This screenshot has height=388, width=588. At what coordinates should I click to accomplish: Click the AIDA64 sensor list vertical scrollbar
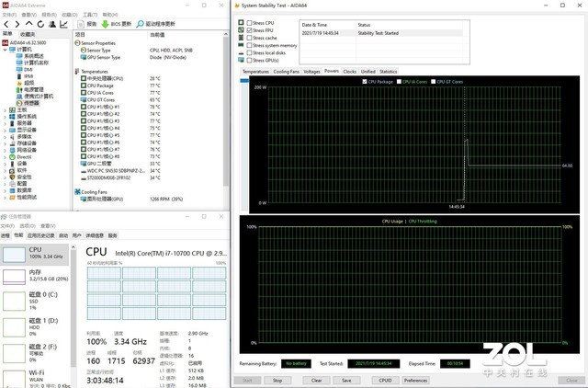click(x=226, y=112)
